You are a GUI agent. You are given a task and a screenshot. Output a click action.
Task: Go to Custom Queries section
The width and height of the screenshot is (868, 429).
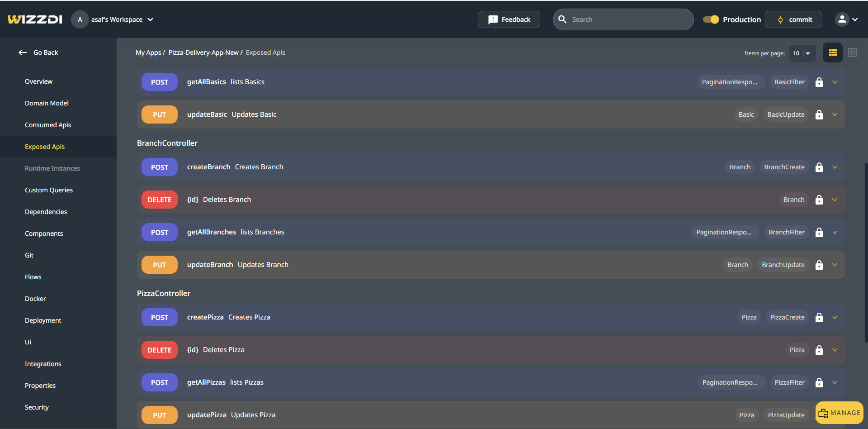click(x=49, y=190)
